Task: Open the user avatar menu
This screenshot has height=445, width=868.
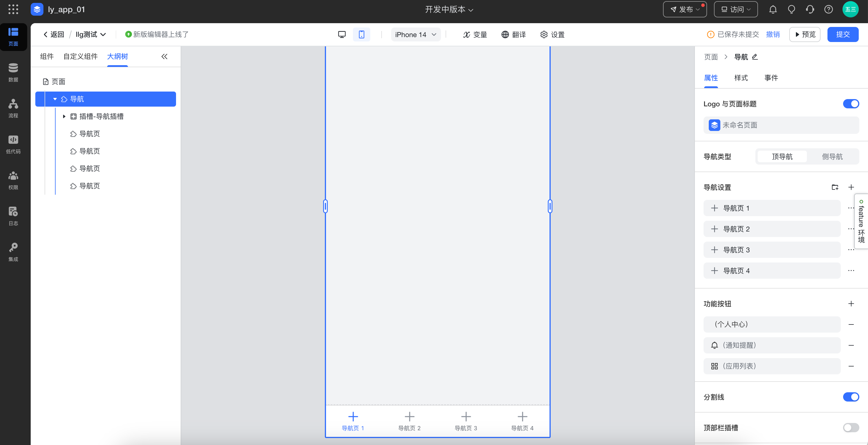Action: click(850, 10)
